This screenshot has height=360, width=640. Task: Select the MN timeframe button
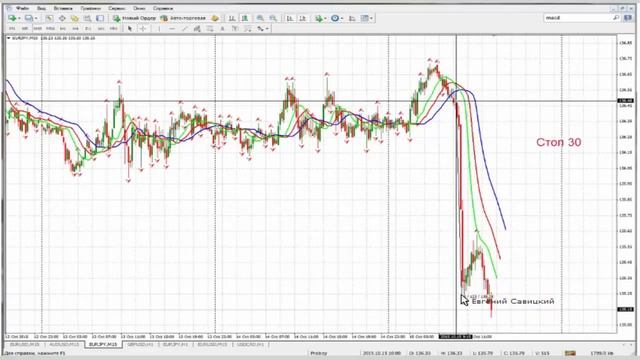click(113, 29)
